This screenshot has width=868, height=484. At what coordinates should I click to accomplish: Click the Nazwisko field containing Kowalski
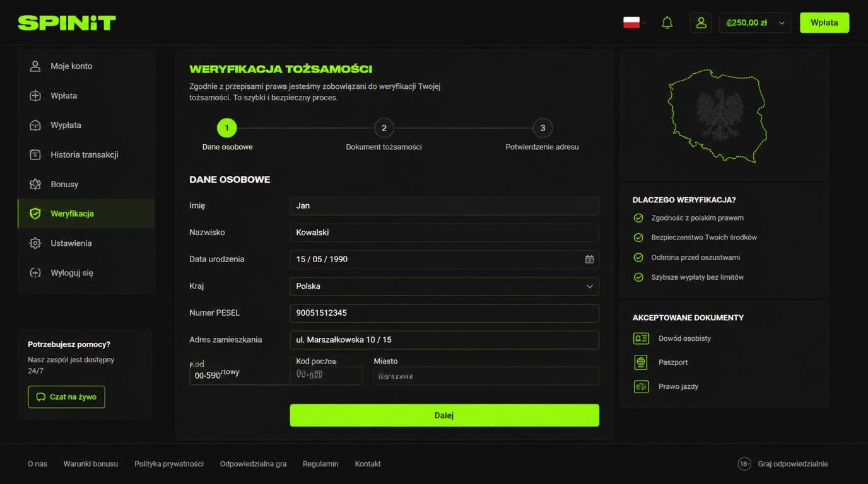tap(444, 233)
